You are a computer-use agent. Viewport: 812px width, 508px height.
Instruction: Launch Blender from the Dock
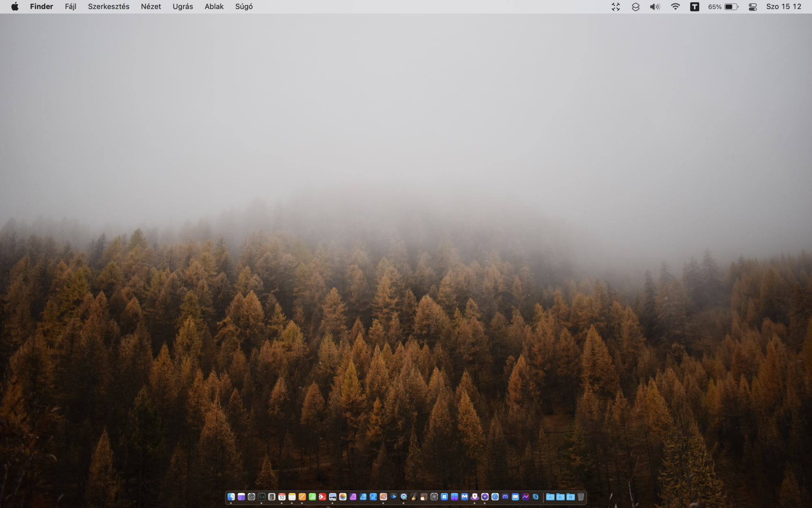pyautogui.click(x=383, y=497)
